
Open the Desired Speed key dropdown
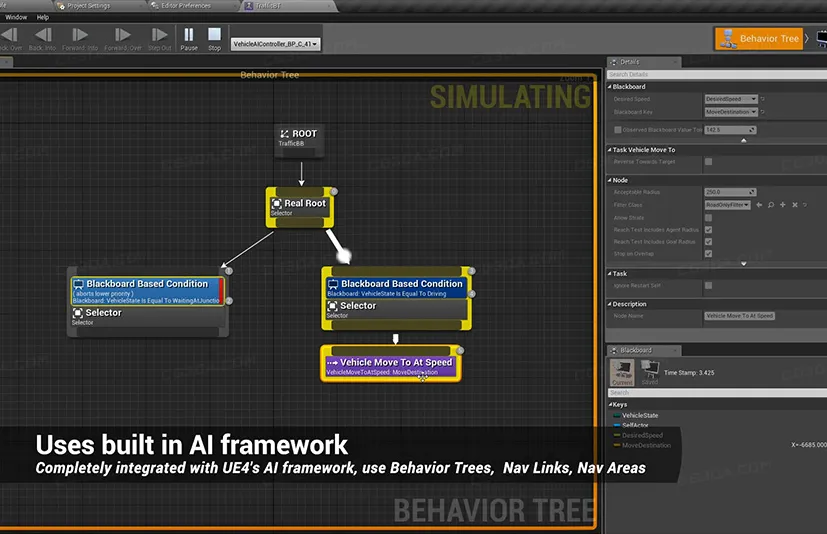click(731, 99)
